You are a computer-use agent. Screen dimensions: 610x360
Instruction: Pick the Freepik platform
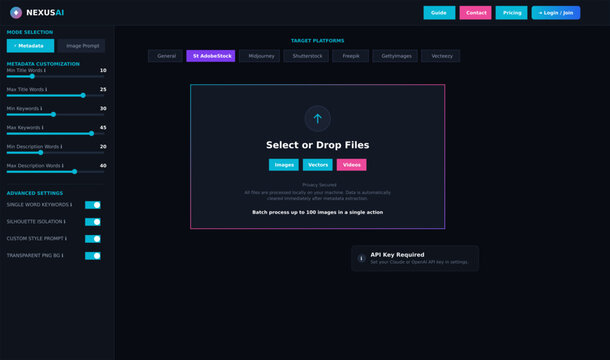click(x=351, y=56)
